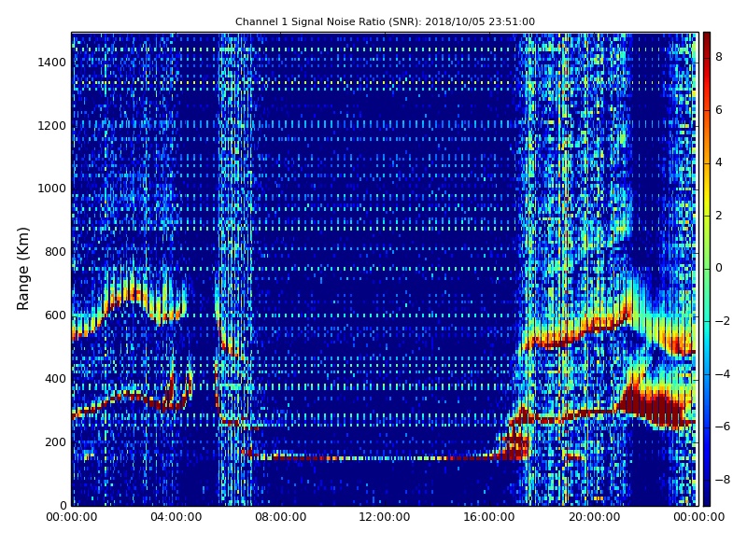
Task: Click the colorbar label −4
Action: 723,374
